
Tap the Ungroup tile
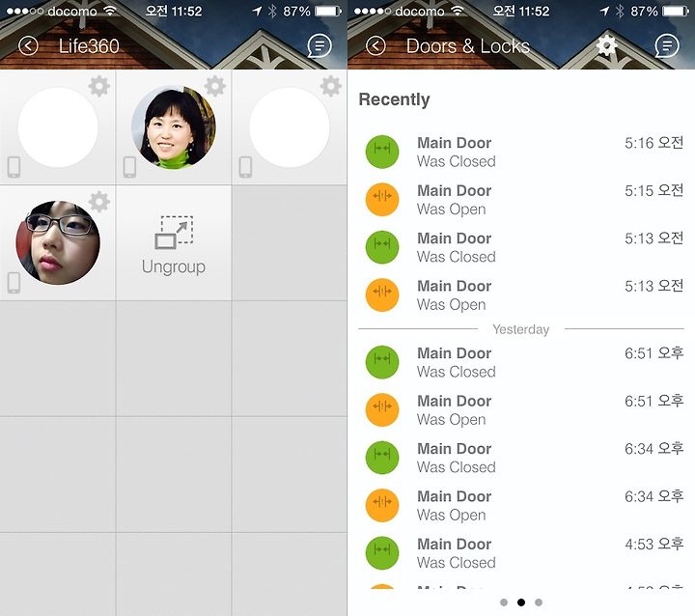pos(174,243)
